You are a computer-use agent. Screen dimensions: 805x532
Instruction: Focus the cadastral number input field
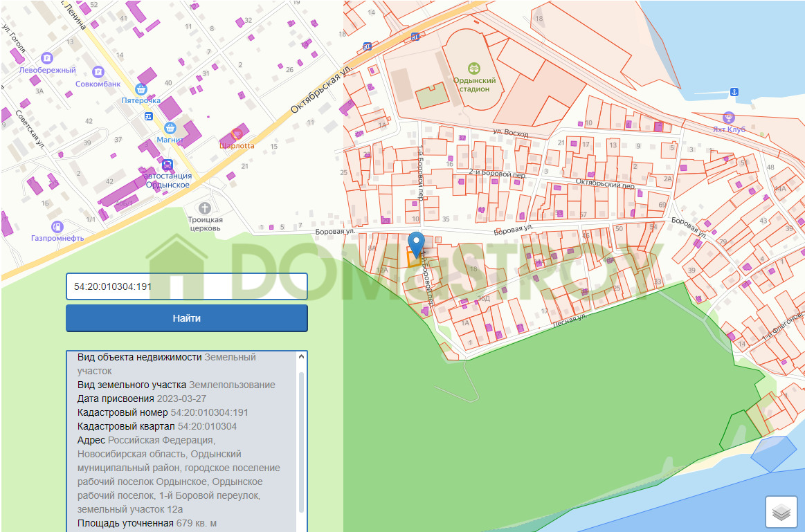(187, 286)
